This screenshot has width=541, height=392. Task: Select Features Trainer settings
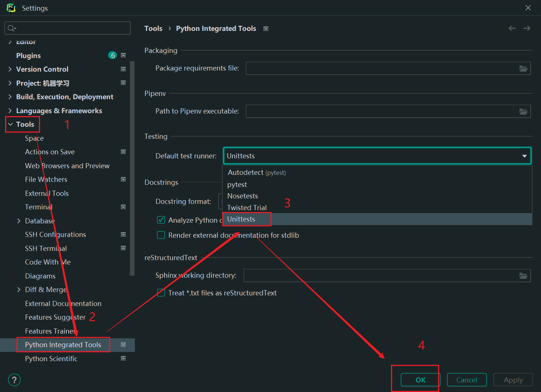coord(50,331)
